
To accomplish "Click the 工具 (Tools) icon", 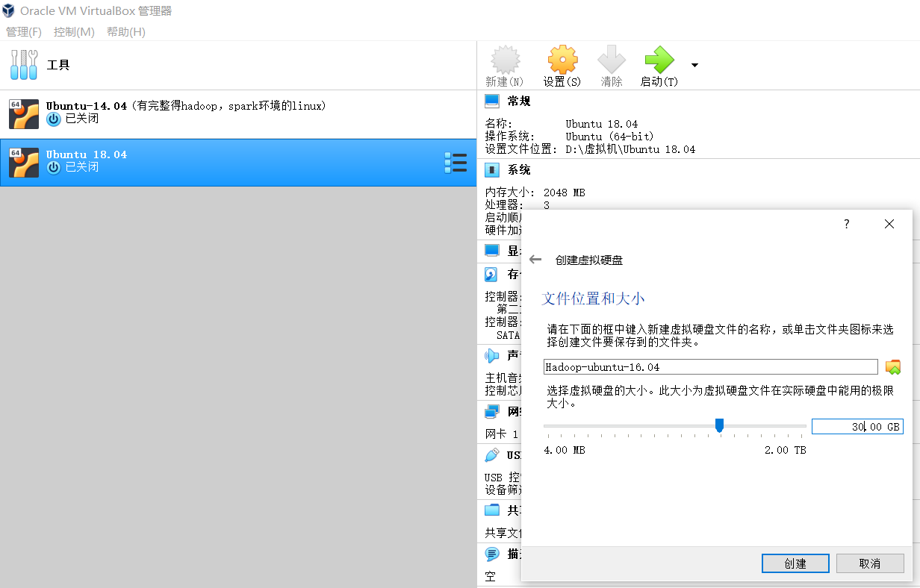I will (23, 64).
